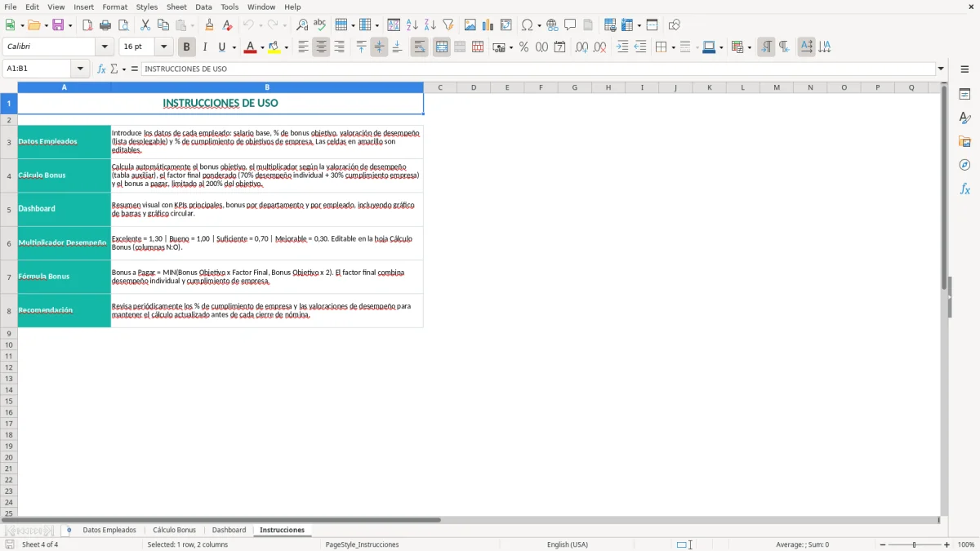Viewport: 980px width, 551px height.
Task: Open the Special Character dropdown arrow
Action: pyautogui.click(x=539, y=25)
